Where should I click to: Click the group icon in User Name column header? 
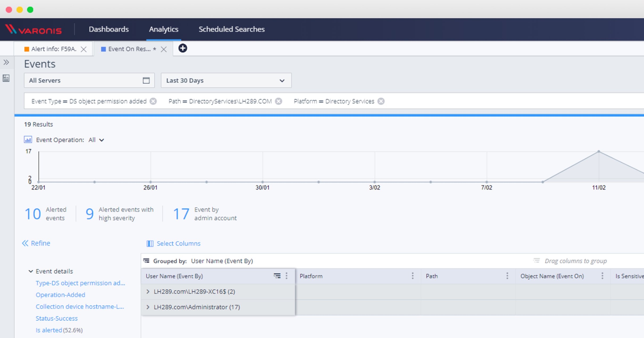pyautogui.click(x=277, y=276)
